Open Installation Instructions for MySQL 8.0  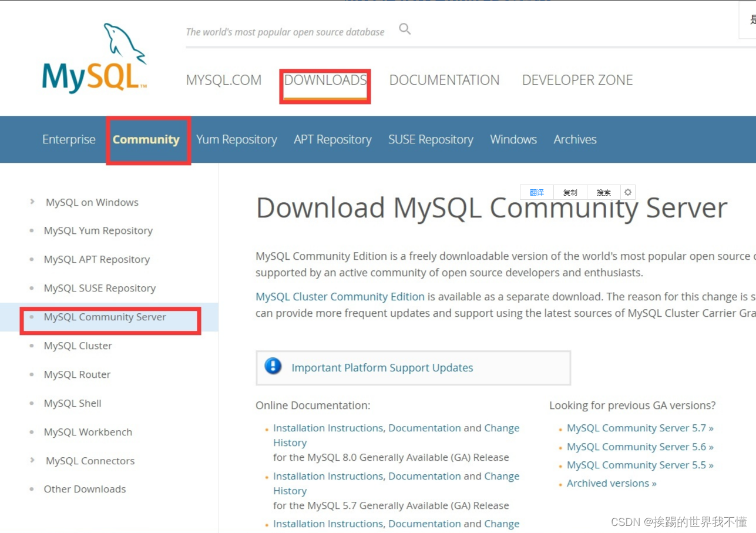(328, 428)
